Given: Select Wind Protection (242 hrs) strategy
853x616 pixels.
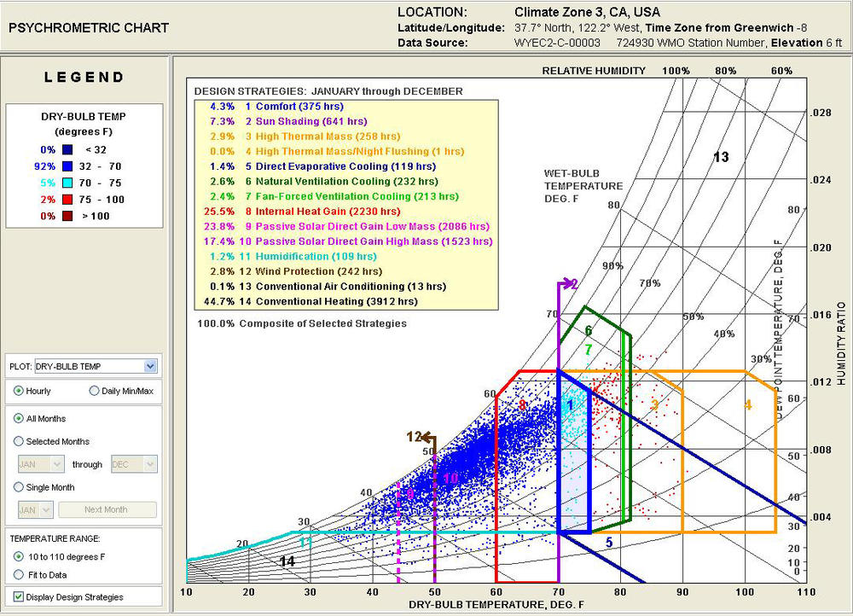Looking at the screenshot, I should click(296, 271).
